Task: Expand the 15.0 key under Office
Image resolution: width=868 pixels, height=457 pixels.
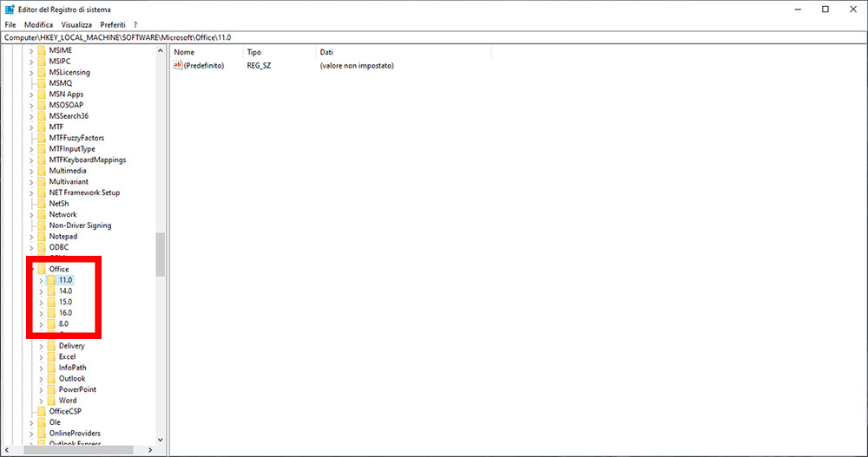Action: point(41,303)
